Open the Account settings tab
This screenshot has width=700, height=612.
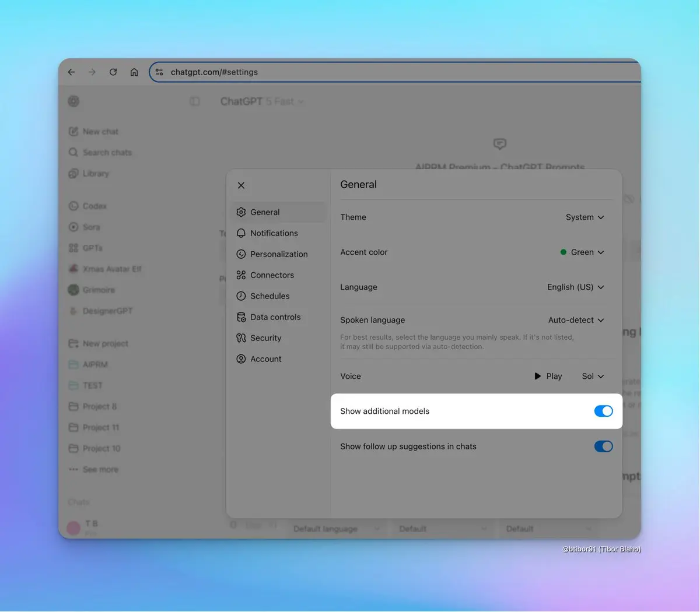[x=279, y=359]
